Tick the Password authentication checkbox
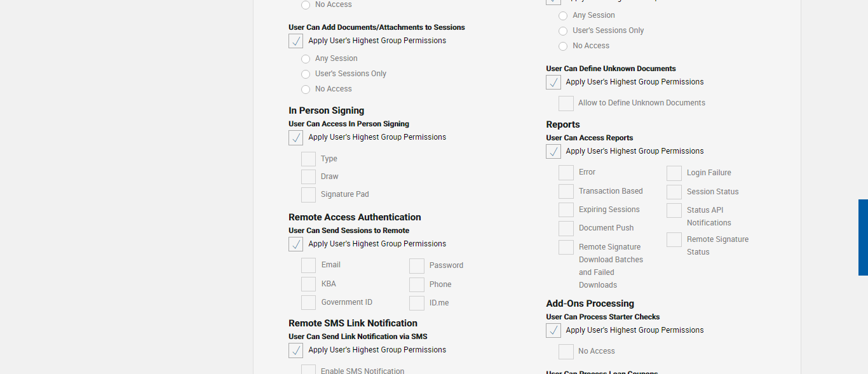Viewport: 868px width, 374px height. click(x=416, y=265)
